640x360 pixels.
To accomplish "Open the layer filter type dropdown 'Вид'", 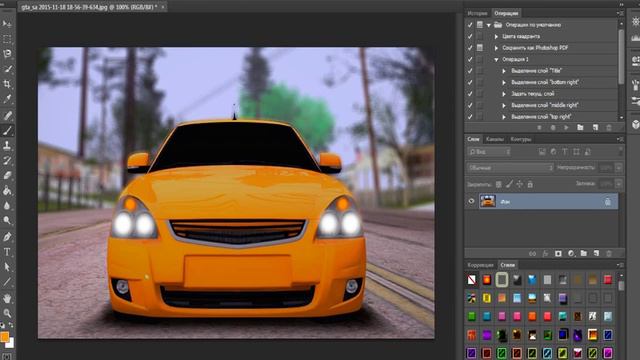I will click(x=489, y=152).
